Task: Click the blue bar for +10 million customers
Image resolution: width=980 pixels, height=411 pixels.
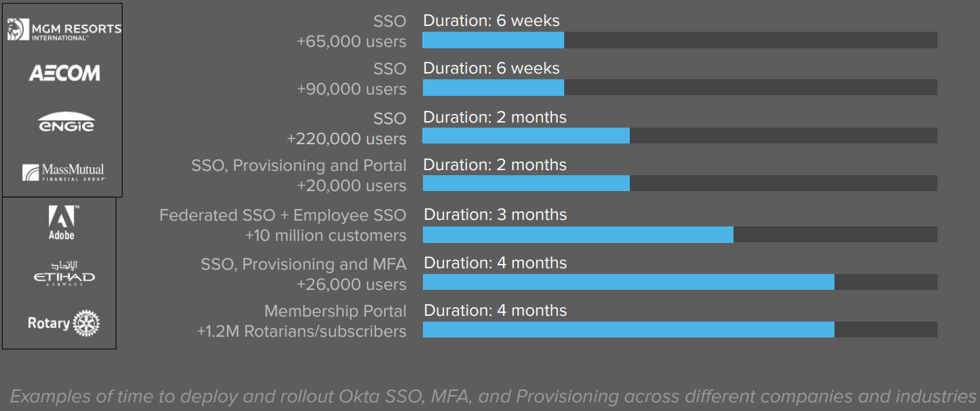Action: point(577,234)
